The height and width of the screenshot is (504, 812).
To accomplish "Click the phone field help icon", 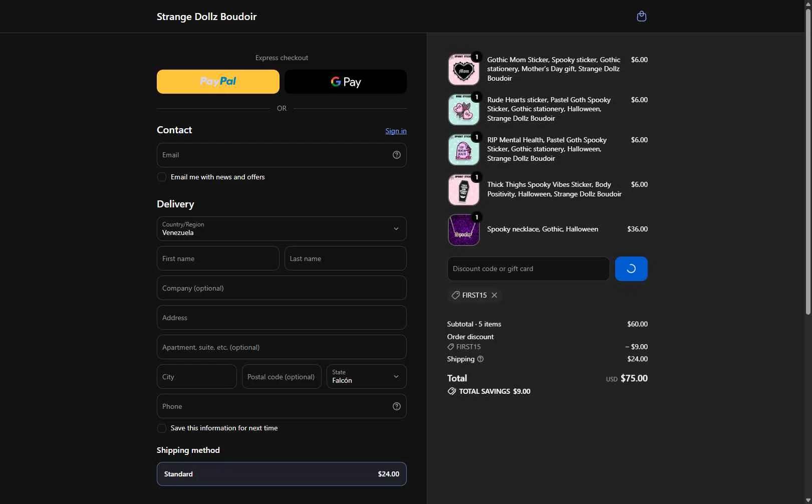I will (x=397, y=406).
